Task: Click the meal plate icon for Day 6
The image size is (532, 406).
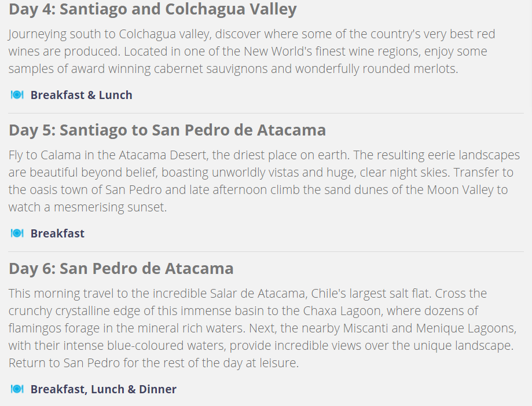Action: (17, 389)
